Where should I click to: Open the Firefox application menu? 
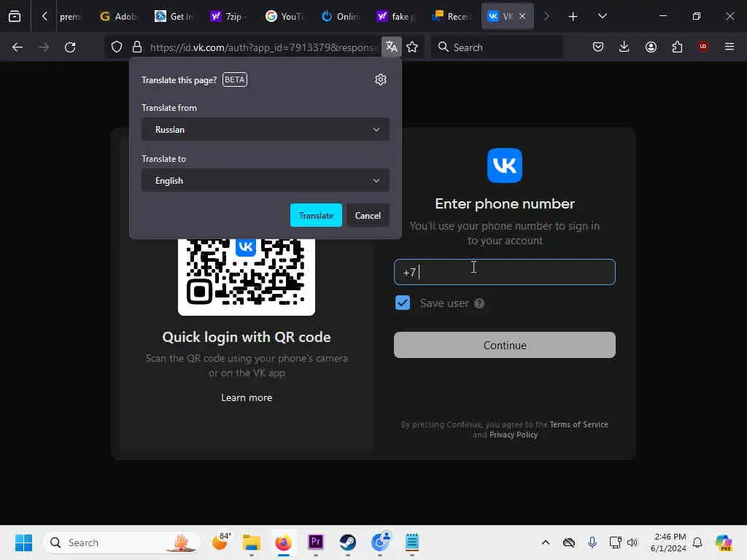pos(729,47)
